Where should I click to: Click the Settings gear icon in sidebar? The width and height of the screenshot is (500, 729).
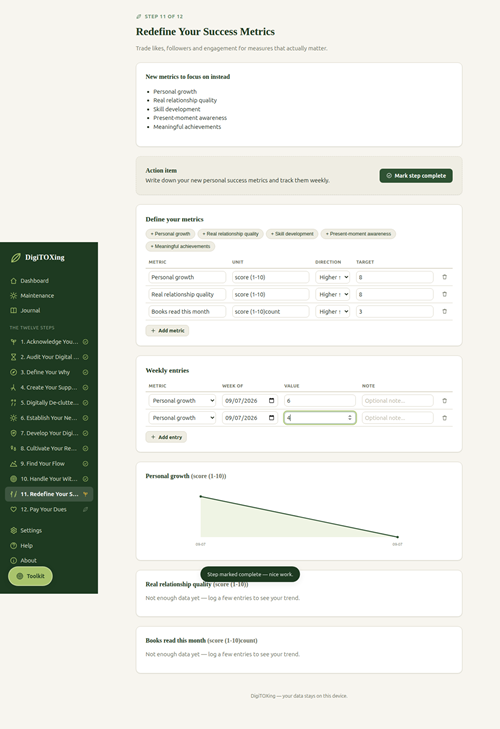[13, 530]
